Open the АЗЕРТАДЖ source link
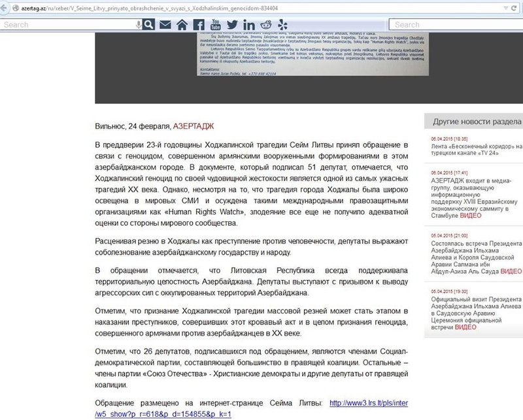This screenshot has width=523, height=420. click(193, 126)
